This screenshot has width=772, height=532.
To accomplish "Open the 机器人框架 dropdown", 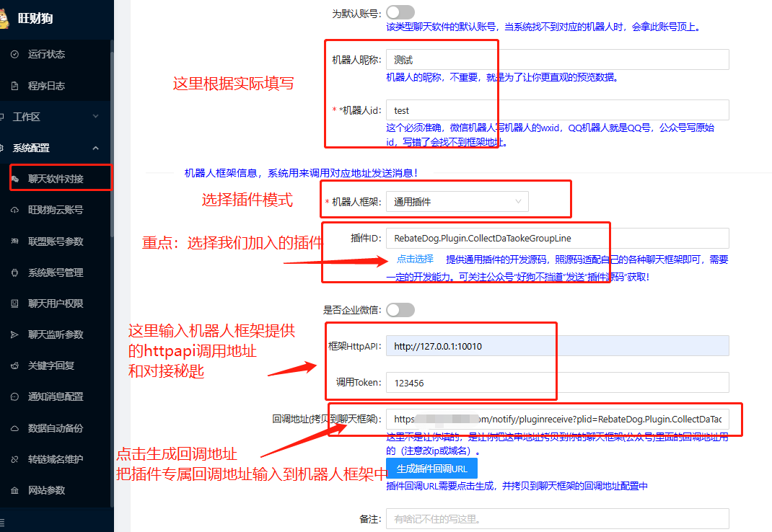I will [x=457, y=202].
